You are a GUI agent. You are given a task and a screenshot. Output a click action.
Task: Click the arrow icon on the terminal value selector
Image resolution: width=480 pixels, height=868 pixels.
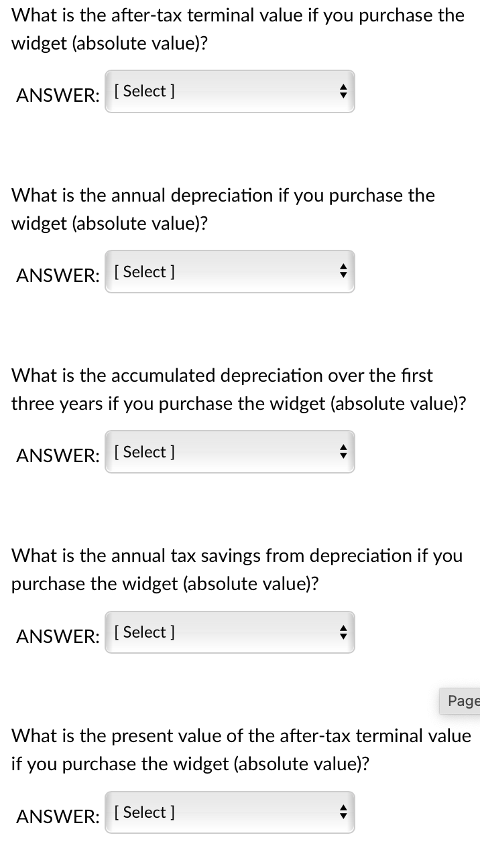click(343, 91)
